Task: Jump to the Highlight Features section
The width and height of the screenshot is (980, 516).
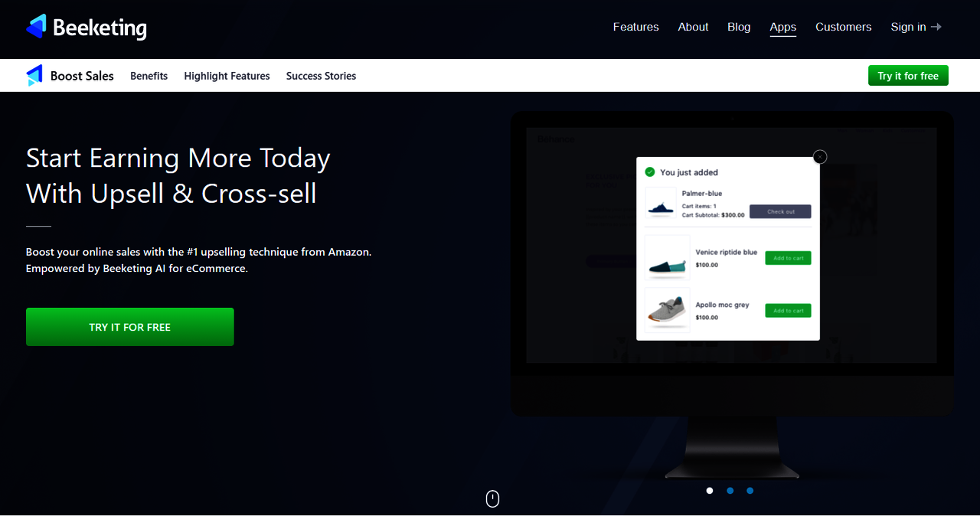Action: [x=227, y=76]
